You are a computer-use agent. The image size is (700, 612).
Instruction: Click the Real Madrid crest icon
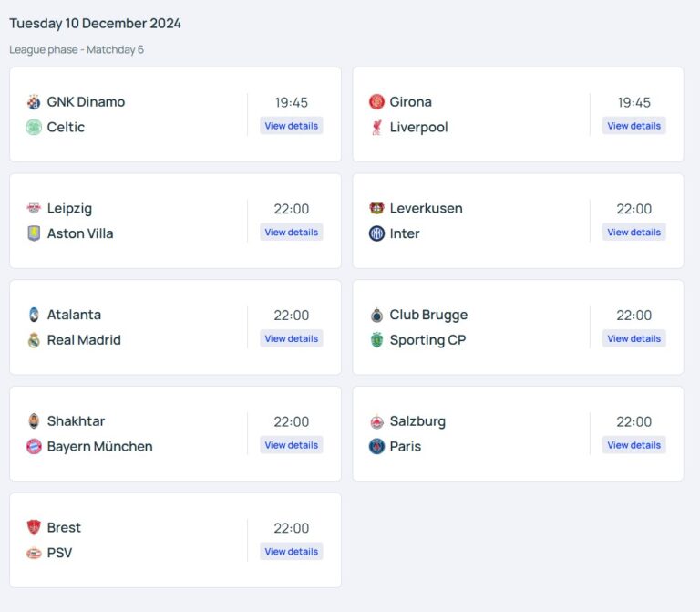[34, 340]
